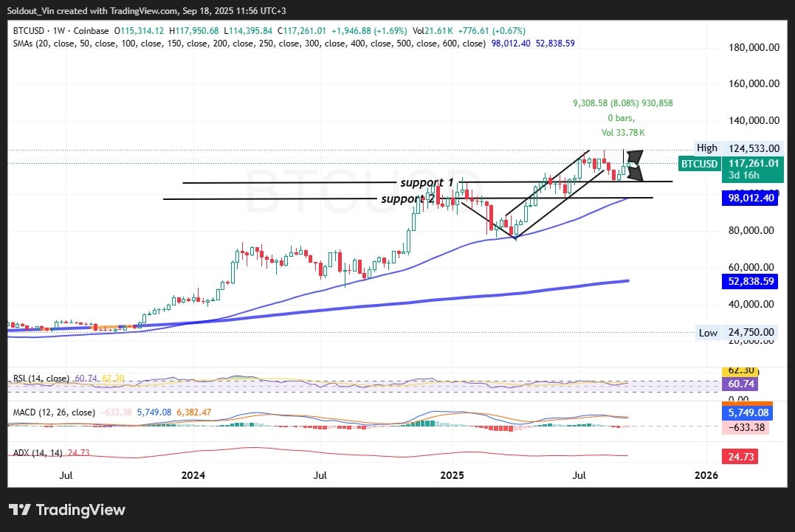Viewport: 795px width, 532px height.
Task: Click the 'support 2' horizontal line label
Action: pos(407,199)
